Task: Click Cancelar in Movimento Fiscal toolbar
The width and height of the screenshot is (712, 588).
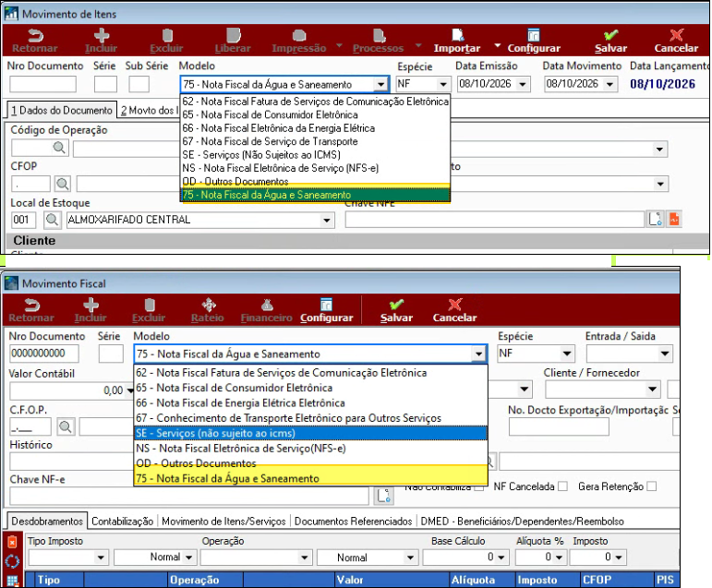Action: [454, 310]
